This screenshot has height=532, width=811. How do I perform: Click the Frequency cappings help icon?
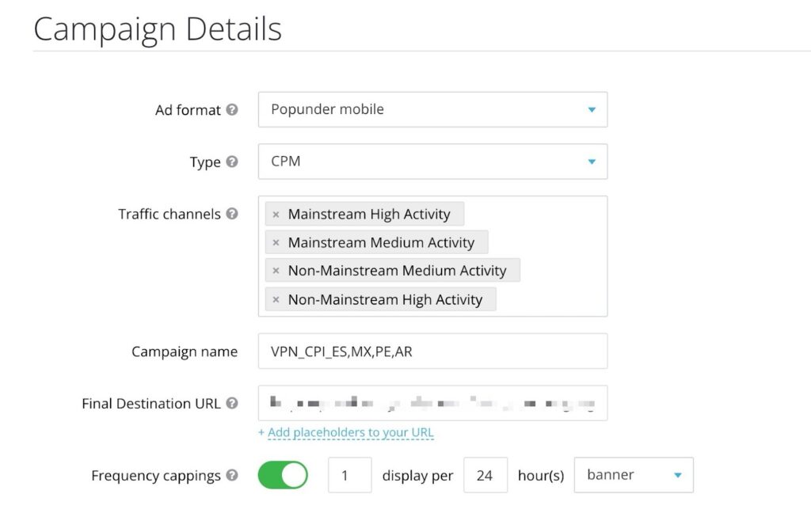click(x=232, y=475)
